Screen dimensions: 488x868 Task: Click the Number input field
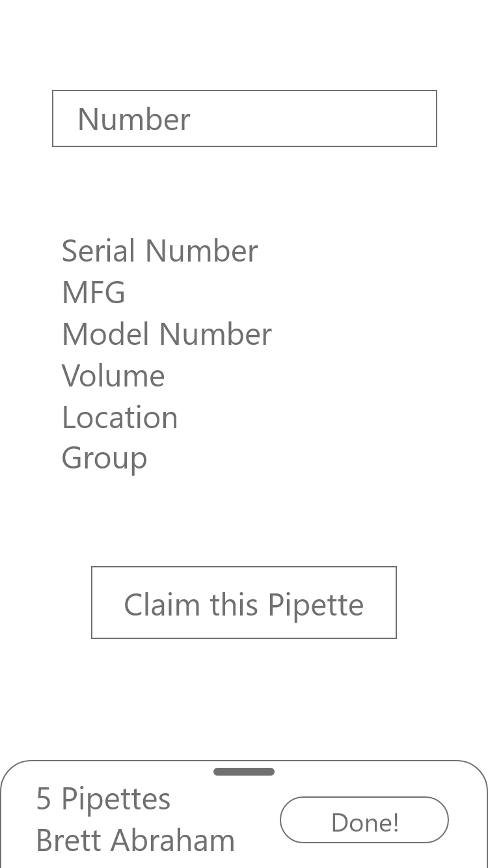tap(244, 118)
